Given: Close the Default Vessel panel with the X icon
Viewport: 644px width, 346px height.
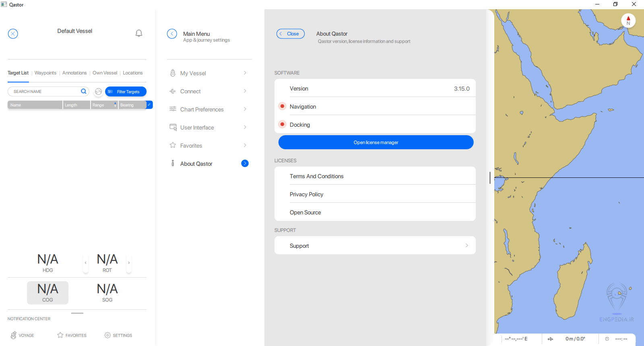Looking at the screenshot, I should point(13,34).
